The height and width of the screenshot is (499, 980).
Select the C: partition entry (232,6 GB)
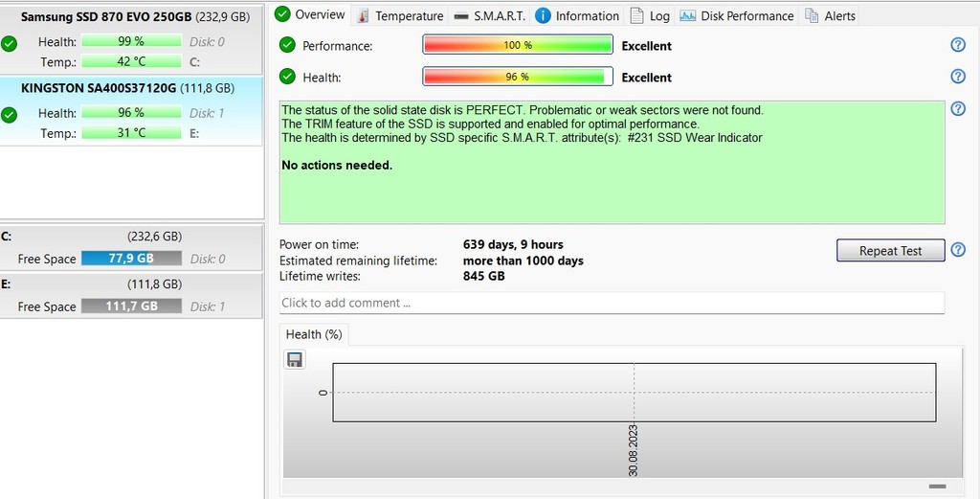click(x=131, y=247)
